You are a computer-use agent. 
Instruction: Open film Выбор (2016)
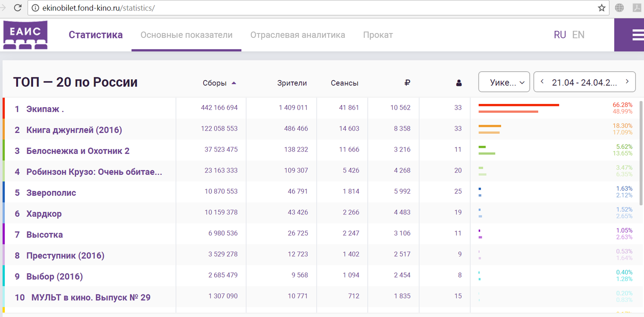click(x=55, y=277)
